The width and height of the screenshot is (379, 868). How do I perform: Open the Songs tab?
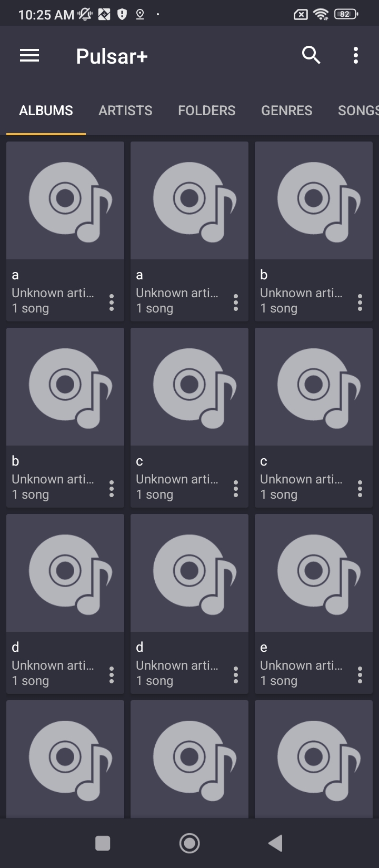(x=358, y=110)
